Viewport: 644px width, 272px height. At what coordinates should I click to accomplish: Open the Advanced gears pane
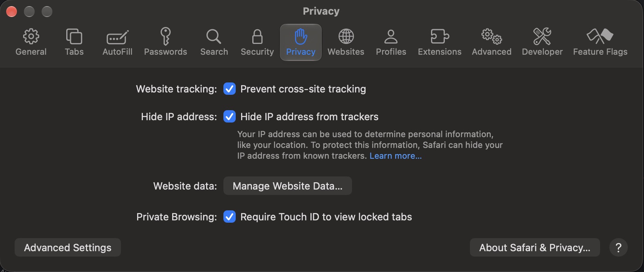point(491,42)
